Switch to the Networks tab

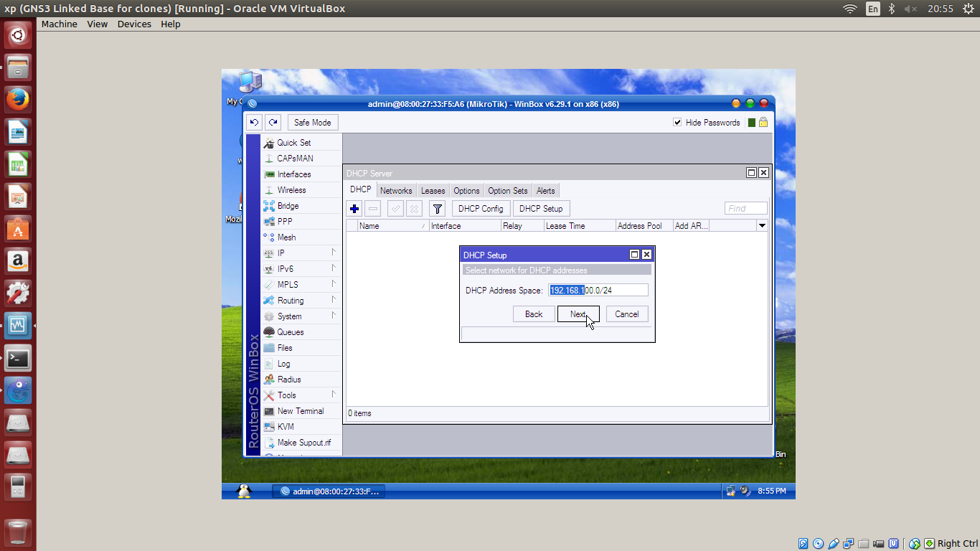pyautogui.click(x=396, y=191)
